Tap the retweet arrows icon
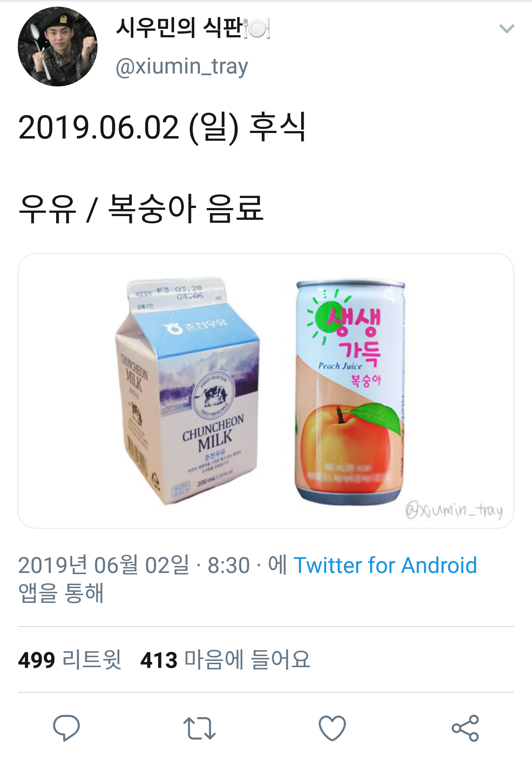Image resolution: width=532 pixels, height=761 pixels. coord(199,728)
